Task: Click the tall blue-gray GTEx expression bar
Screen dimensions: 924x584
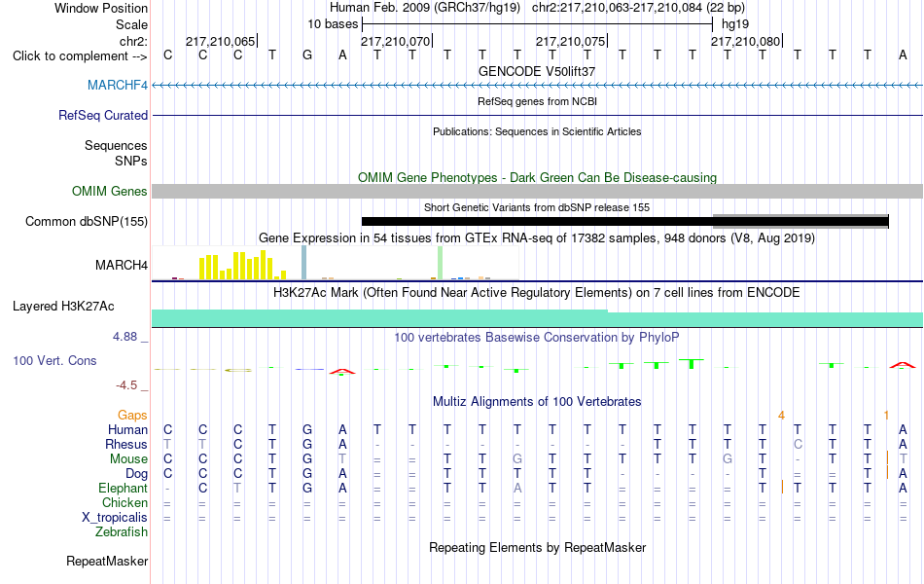Action: coord(304,263)
